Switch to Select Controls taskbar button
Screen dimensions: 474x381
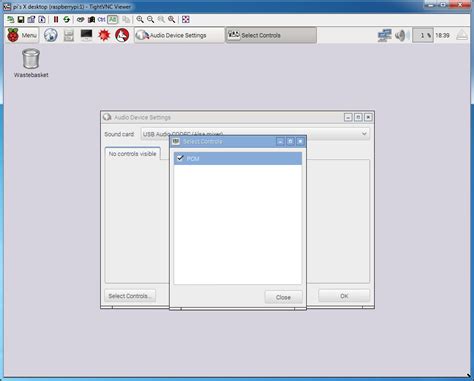click(271, 35)
